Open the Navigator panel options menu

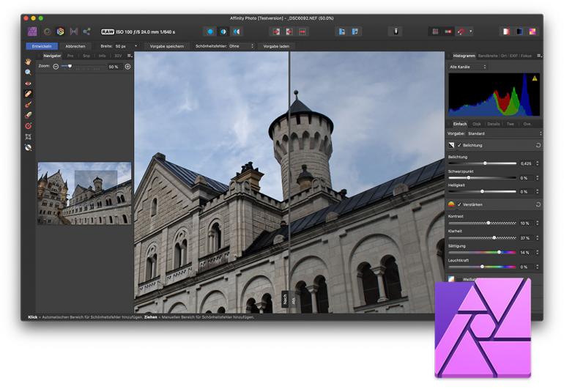click(x=130, y=56)
